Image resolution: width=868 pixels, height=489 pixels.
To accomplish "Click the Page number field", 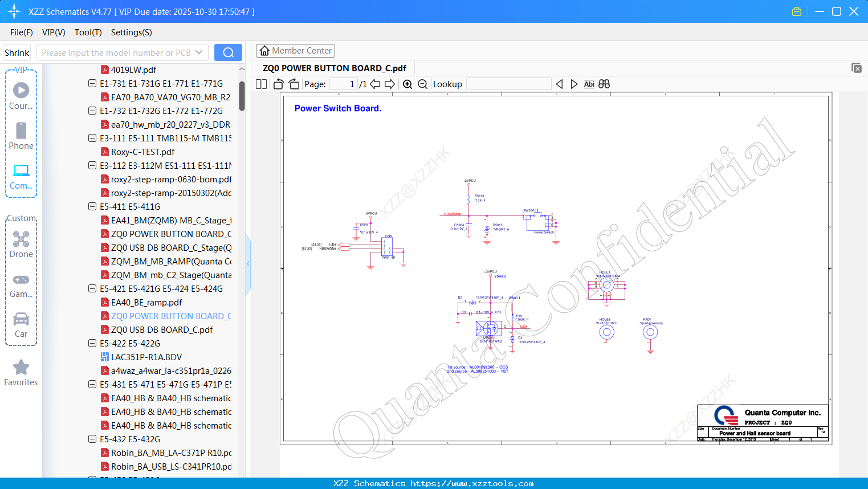I will coord(344,84).
